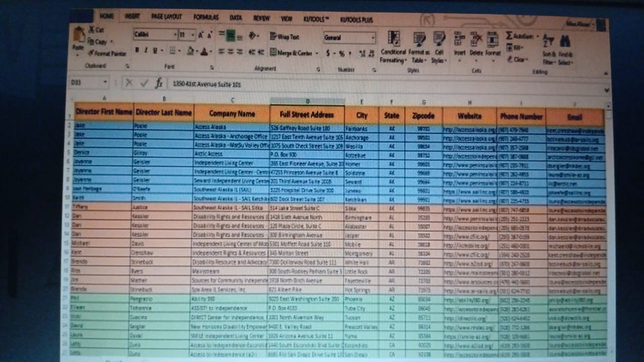The height and width of the screenshot is (362, 644).
Task: Toggle Merge & Center
Action: (291, 52)
